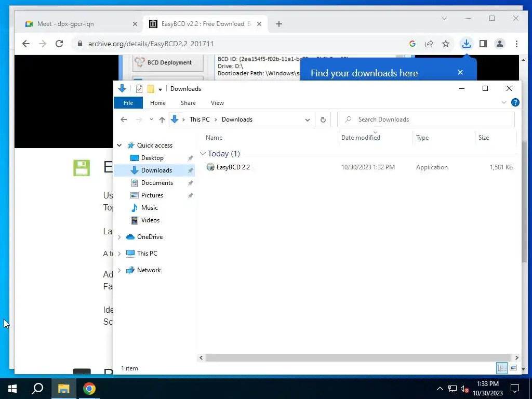Screen dimensions: 532x399
Task: Open the View ribbon tab
Action: (217, 103)
